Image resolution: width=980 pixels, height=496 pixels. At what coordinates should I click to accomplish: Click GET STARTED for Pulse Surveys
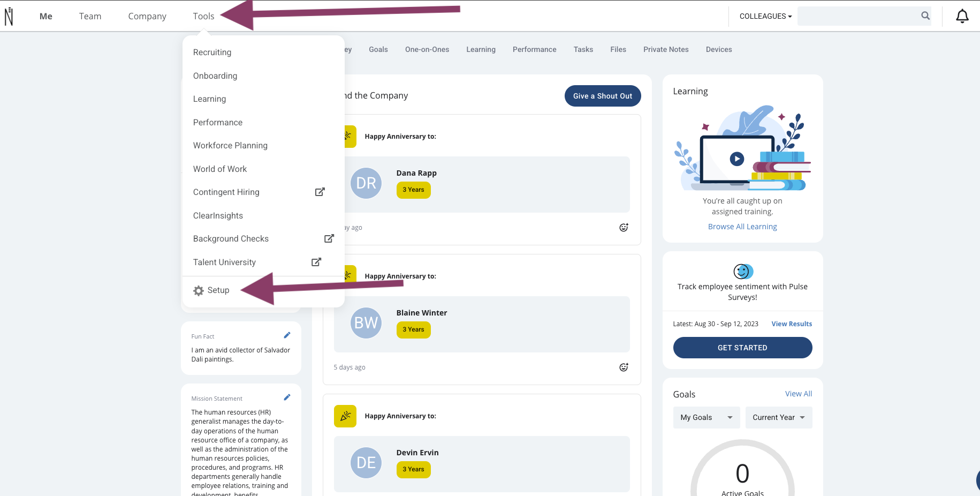(x=742, y=348)
